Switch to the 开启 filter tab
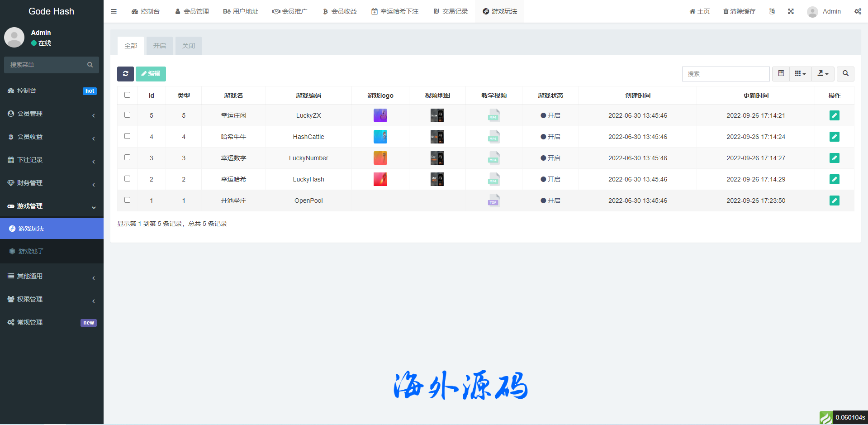 [159, 46]
